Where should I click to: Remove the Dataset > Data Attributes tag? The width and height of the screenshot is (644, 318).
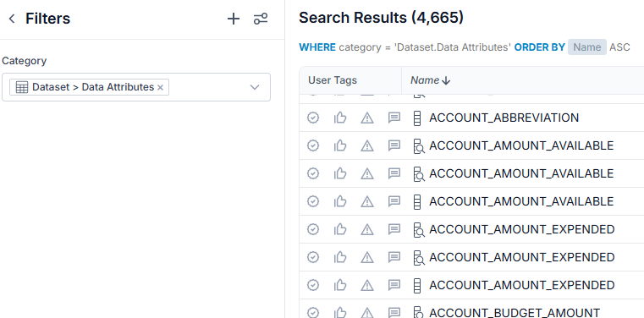coord(160,87)
